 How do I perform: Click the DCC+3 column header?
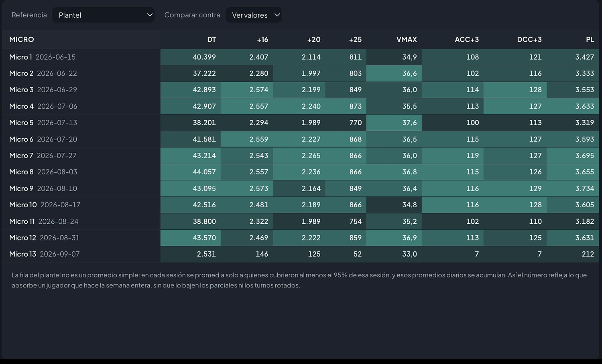point(529,39)
